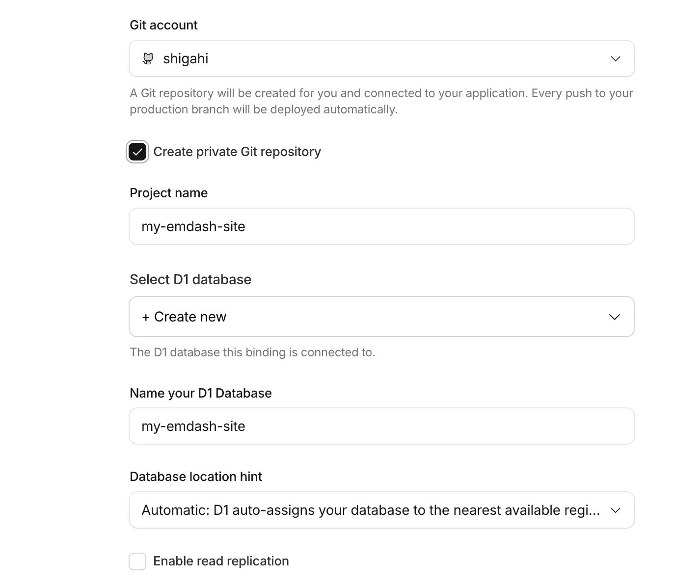Enable the read replication checkbox
This screenshot has height=588, width=700.
coord(137,561)
